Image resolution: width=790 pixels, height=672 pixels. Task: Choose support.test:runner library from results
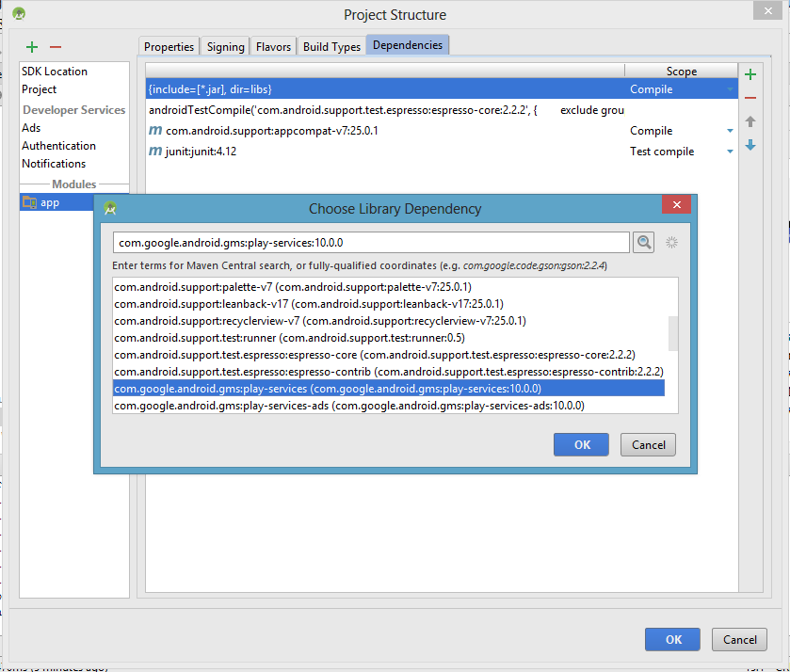(389, 338)
